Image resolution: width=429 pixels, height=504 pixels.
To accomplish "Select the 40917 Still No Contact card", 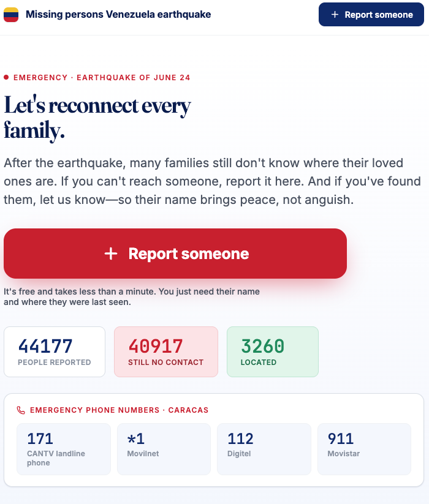I will [x=166, y=352].
